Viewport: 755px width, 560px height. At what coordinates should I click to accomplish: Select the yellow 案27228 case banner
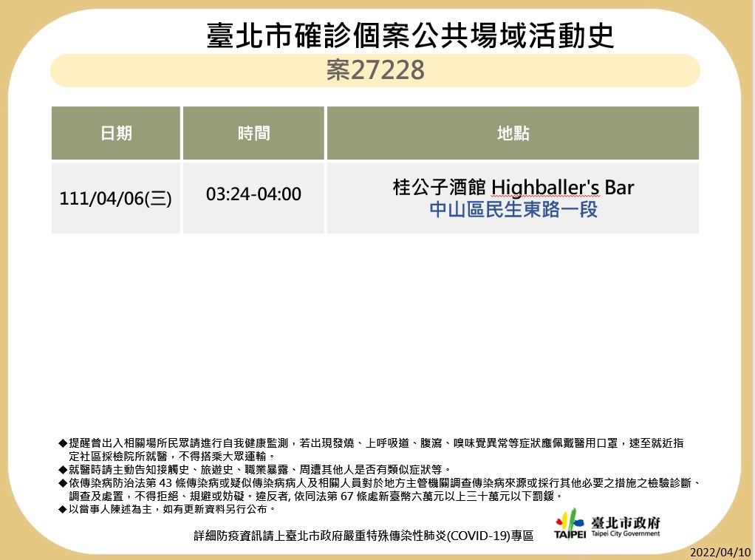pyautogui.click(x=375, y=71)
